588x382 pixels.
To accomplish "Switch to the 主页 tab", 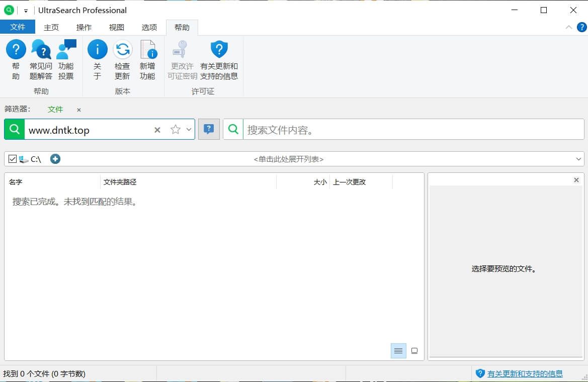I will (x=51, y=27).
